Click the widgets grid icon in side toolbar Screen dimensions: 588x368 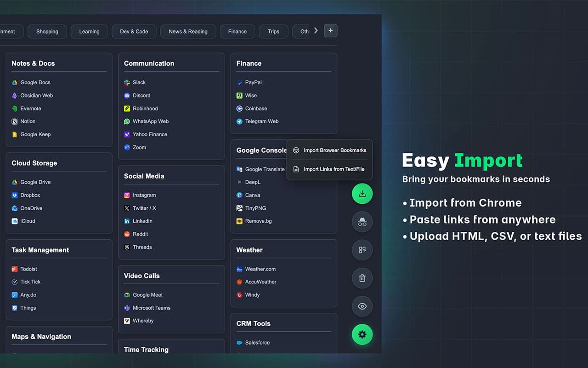tap(362, 250)
